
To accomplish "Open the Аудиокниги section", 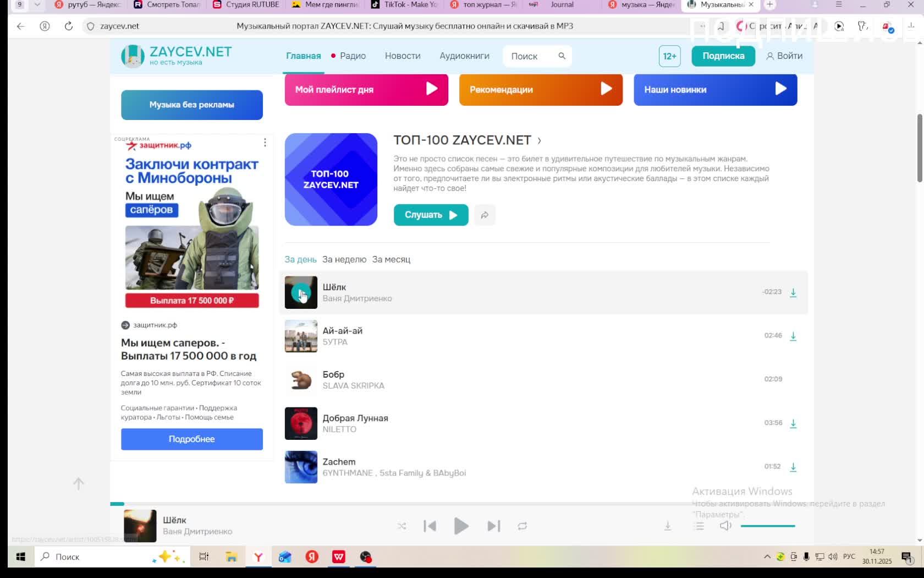I will click(x=464, y=56).
